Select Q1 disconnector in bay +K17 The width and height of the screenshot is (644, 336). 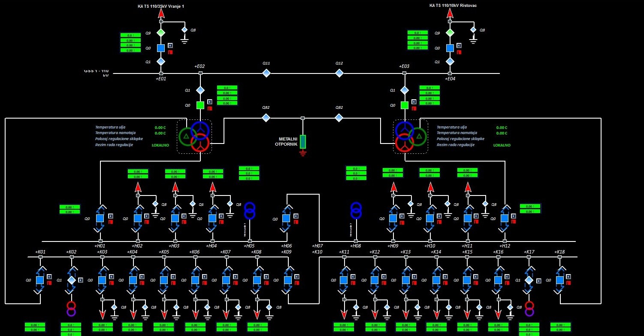click(529, 280)
